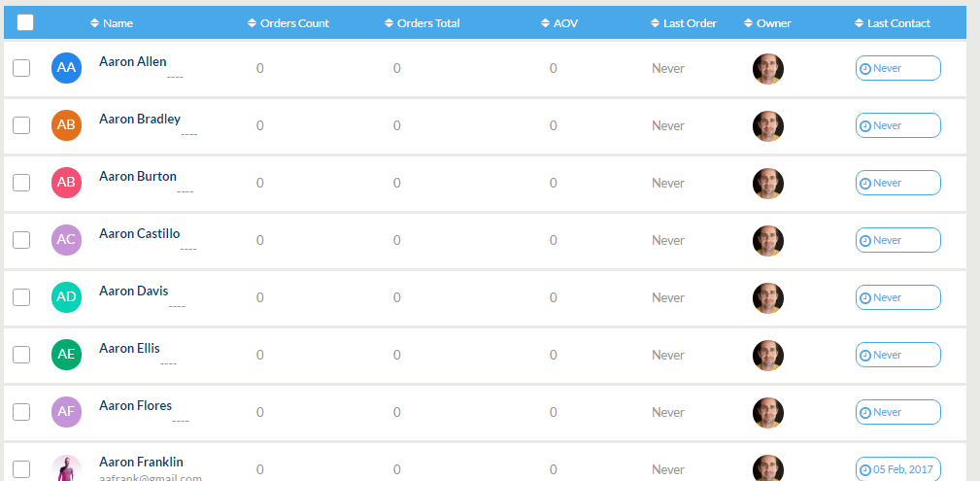Click the Never last-contact button for Aaron Allen
The width and height of the screenshot is (980, 481).
click(897, 68)
